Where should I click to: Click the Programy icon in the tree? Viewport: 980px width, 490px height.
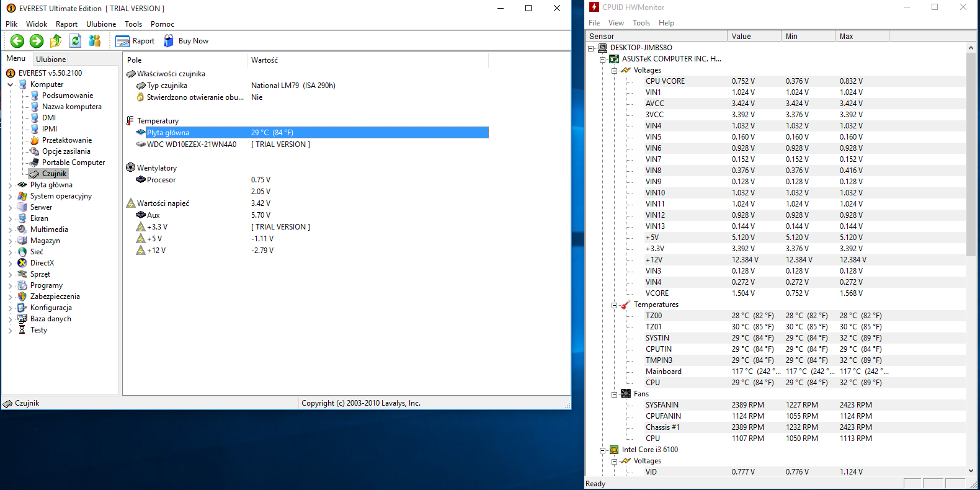(22, 285)
